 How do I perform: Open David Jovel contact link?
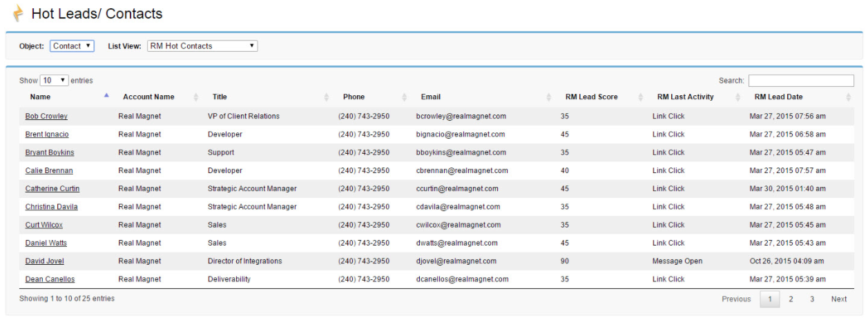click(x=45, y=261)
